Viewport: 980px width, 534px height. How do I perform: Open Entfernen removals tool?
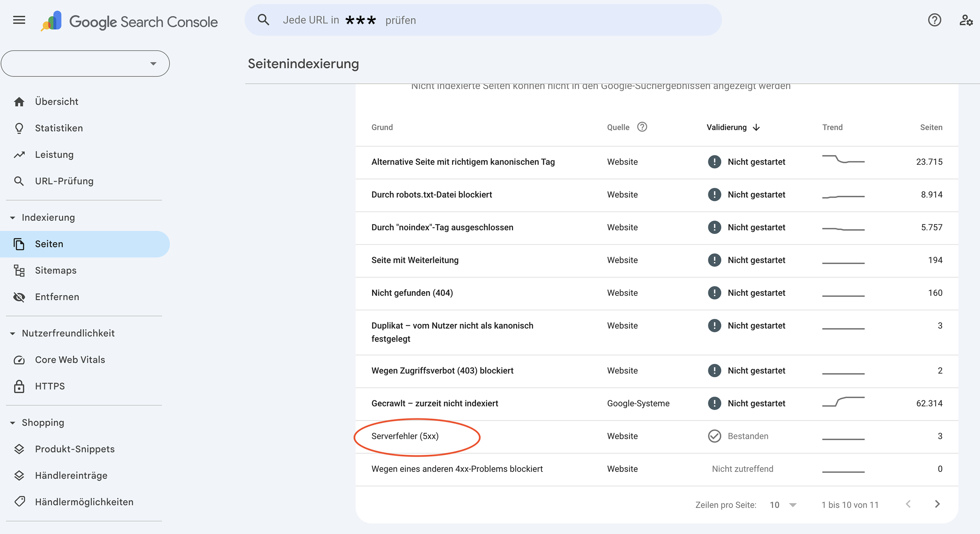[x=57, y=297]
